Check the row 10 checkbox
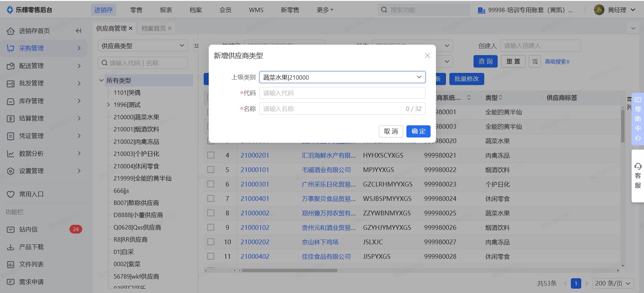 pyautogui.click(x=211, y=242)
